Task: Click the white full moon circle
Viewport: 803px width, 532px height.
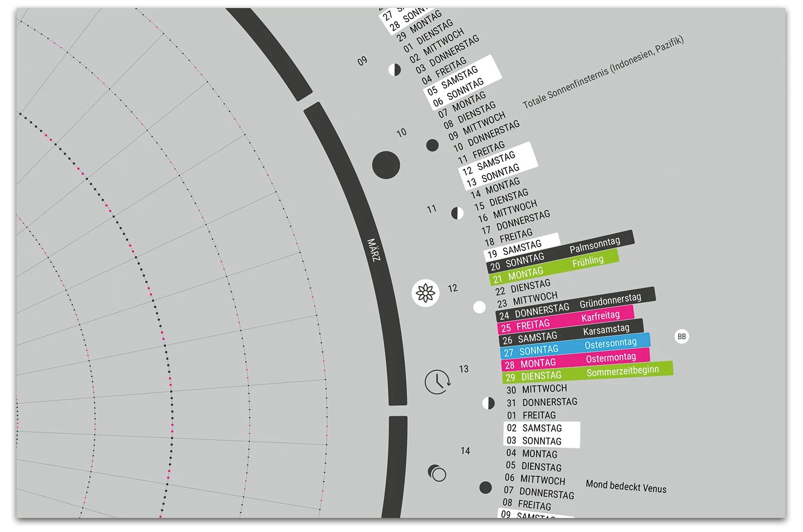Action: (479, 307)
